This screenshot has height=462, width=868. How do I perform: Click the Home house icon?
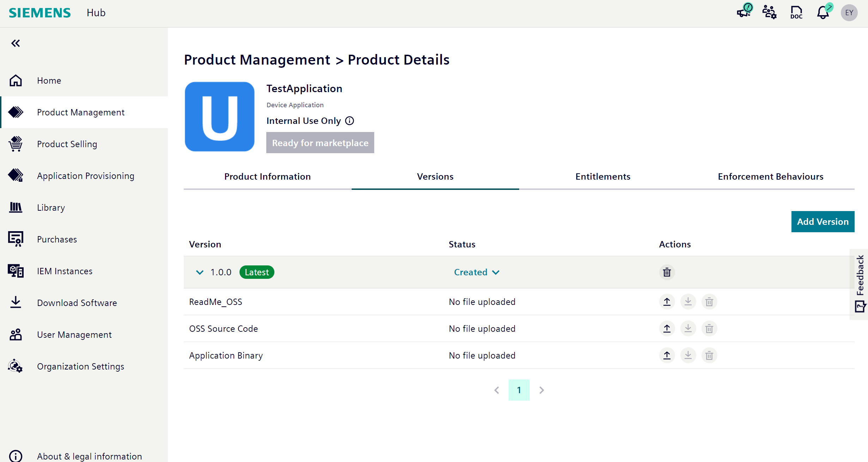tap(16, 80)
